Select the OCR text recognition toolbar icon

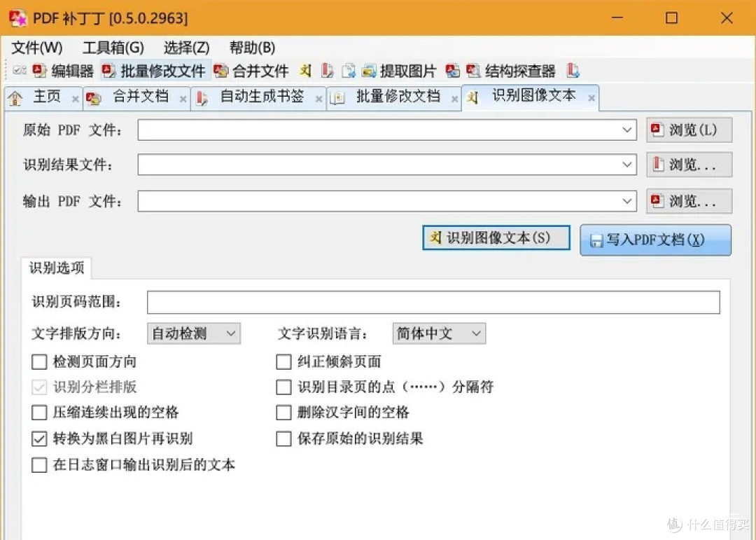305,70
